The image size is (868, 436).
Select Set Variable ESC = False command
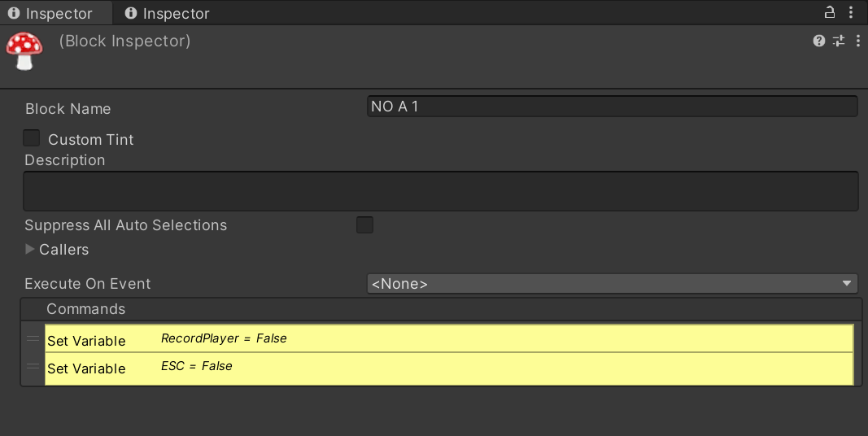tap(449, 368)
